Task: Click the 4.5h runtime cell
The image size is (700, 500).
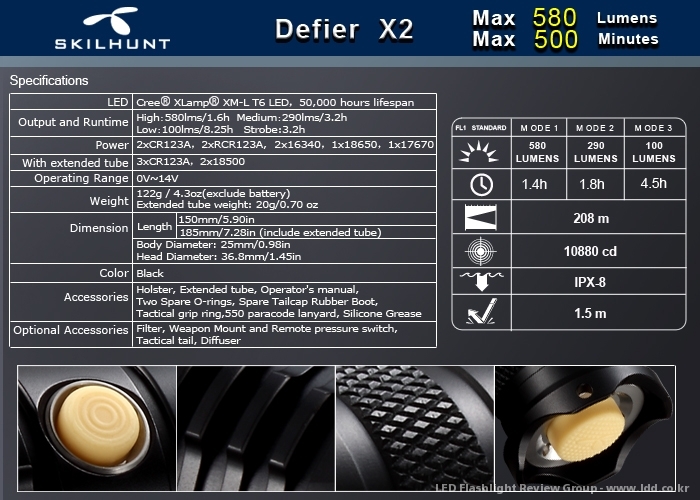Action: point(654,183)
